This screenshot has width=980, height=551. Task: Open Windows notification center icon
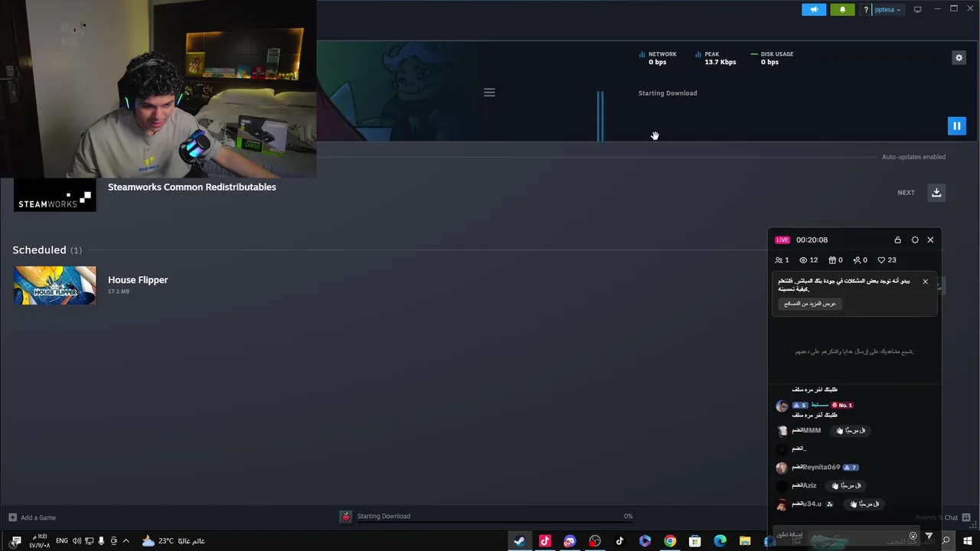tap(15, 541)
